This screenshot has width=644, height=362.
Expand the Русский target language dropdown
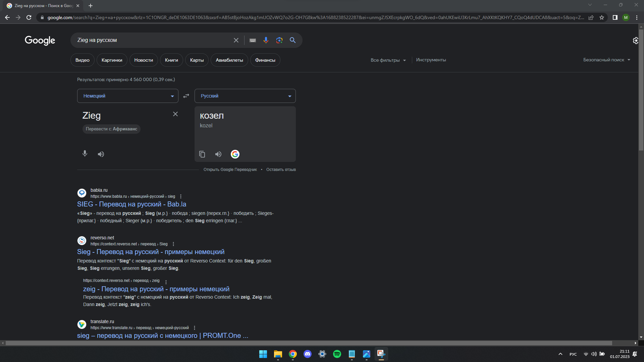[x=245, y=96]
